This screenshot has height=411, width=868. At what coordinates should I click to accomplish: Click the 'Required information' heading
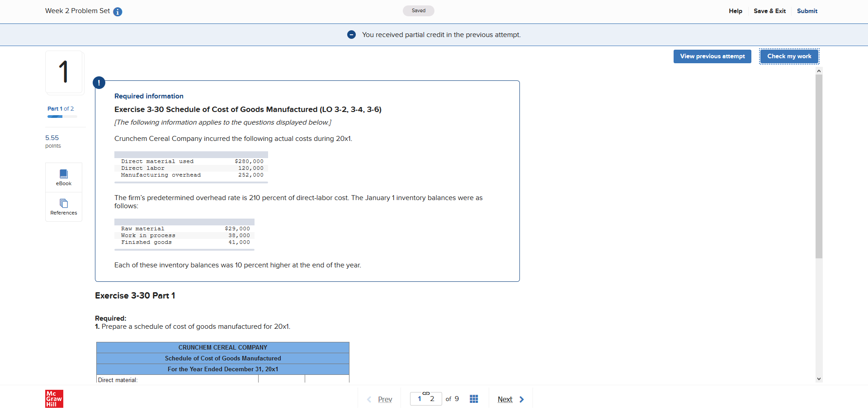149,96
